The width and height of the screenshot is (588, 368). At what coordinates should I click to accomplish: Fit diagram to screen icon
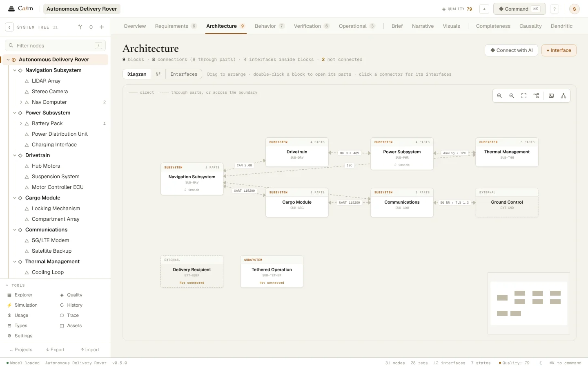[524, 96]
